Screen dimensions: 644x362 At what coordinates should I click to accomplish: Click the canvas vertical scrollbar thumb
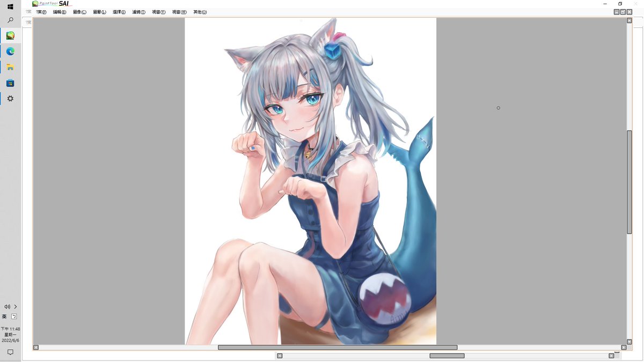(x=630, y=182)
